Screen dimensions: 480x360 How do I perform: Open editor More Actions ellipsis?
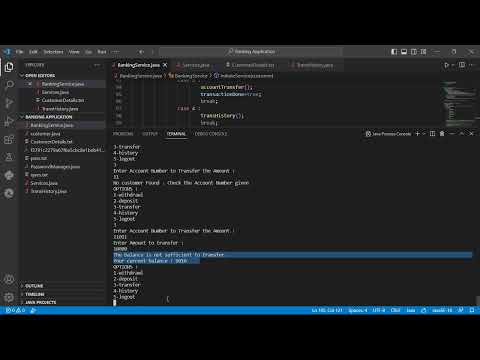tap(471, 65)
